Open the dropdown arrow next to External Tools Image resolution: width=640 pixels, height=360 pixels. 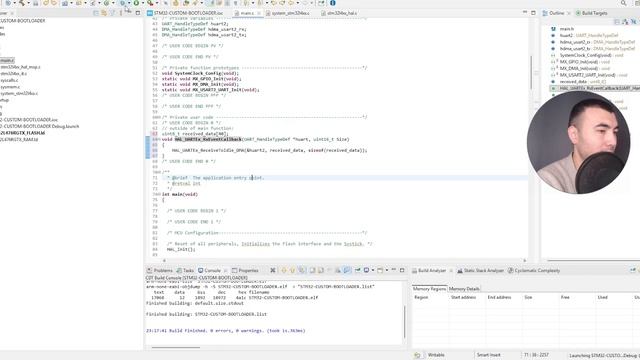[157, 3]
